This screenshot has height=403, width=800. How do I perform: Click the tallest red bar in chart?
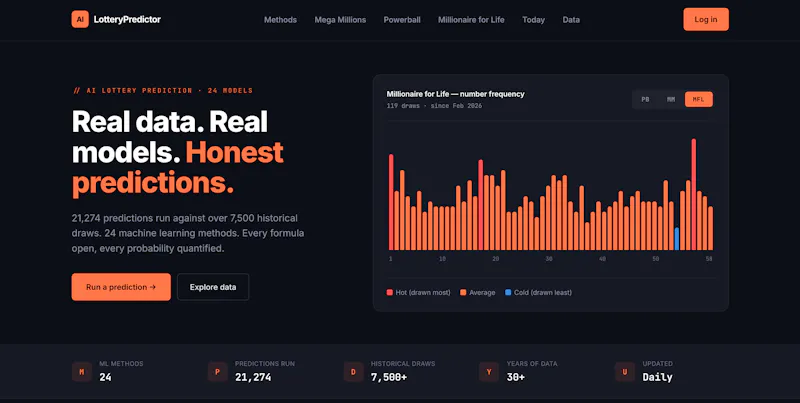tap(694, 194)
